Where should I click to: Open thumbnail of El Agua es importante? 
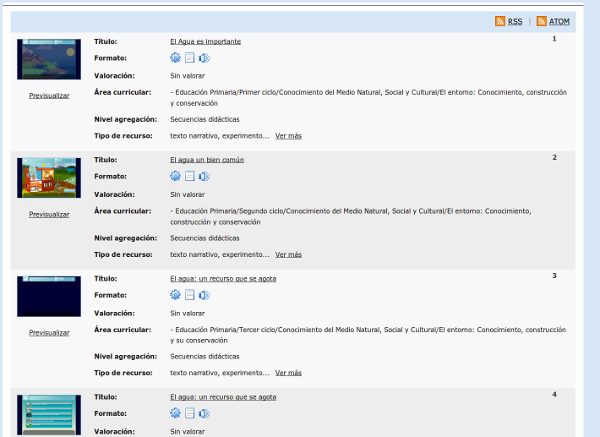point(49,59)
